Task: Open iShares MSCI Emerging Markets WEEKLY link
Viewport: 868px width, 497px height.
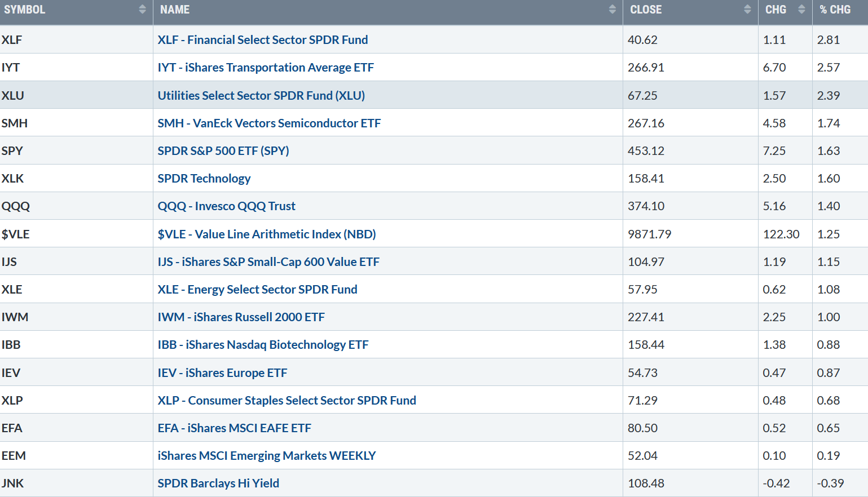Action: (267, 456)
